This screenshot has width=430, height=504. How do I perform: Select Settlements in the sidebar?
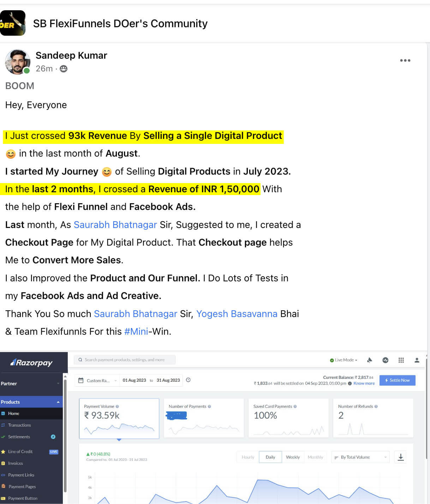(19, 437)
